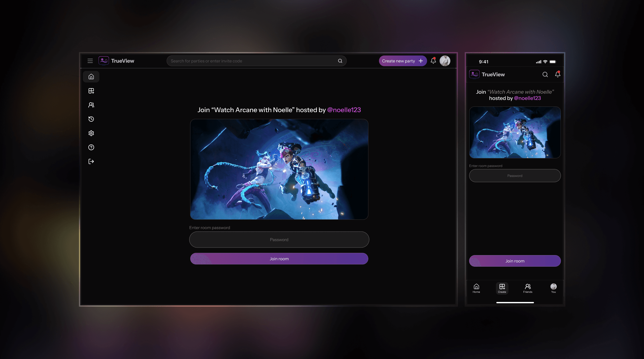
Task: Open the create party grid icon in the sidebar
Action: click(91, 91)
